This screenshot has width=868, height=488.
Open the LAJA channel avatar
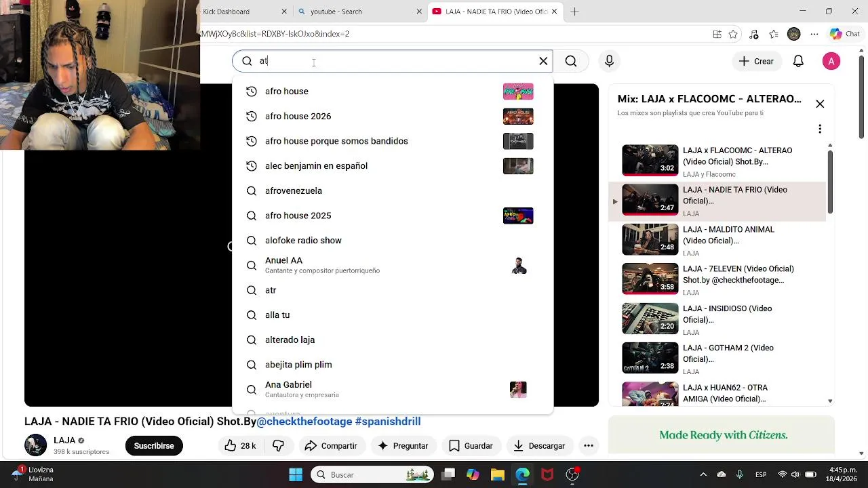35,445
